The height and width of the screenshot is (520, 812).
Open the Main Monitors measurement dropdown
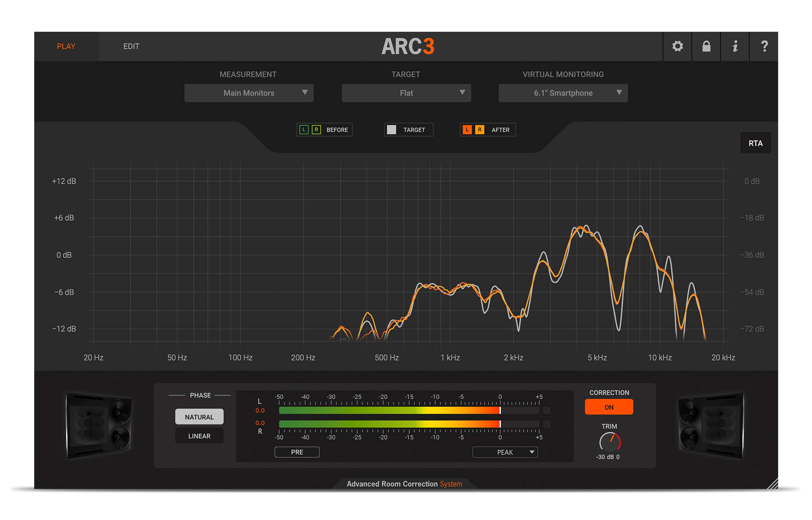(x=249, y=93)
